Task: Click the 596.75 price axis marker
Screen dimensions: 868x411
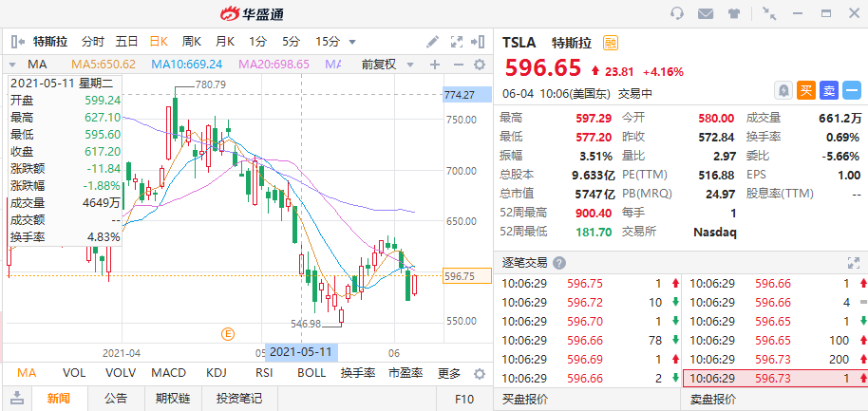Action: (467, 276)
